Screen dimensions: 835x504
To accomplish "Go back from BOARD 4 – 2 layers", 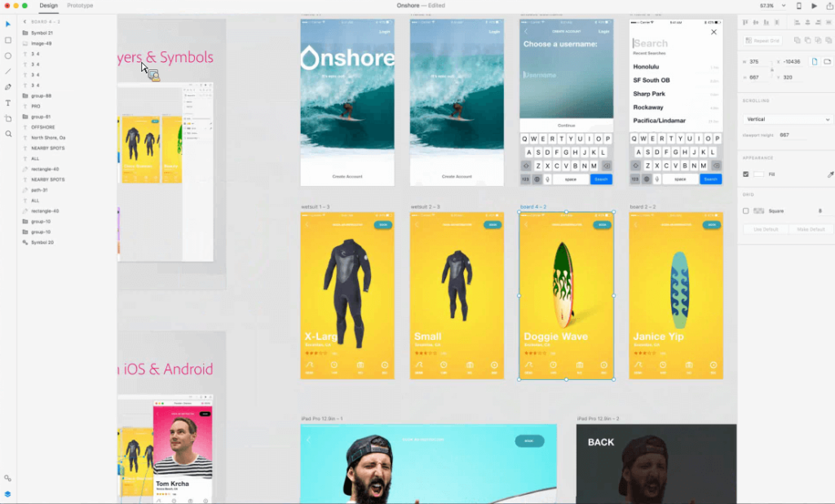I will tap(24, 22).
